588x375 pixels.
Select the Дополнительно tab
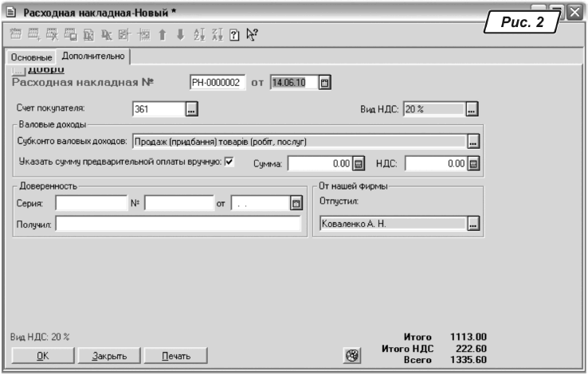click(92, 58)
